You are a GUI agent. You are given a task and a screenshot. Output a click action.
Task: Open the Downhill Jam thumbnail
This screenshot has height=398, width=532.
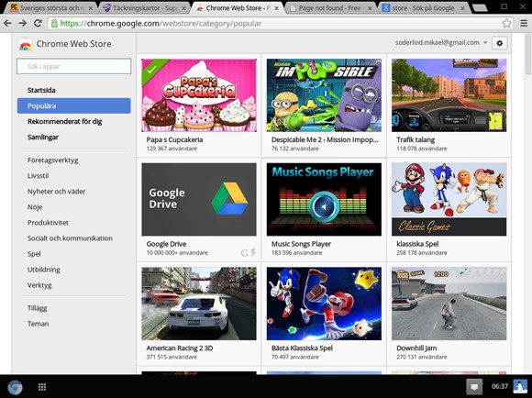449,304
